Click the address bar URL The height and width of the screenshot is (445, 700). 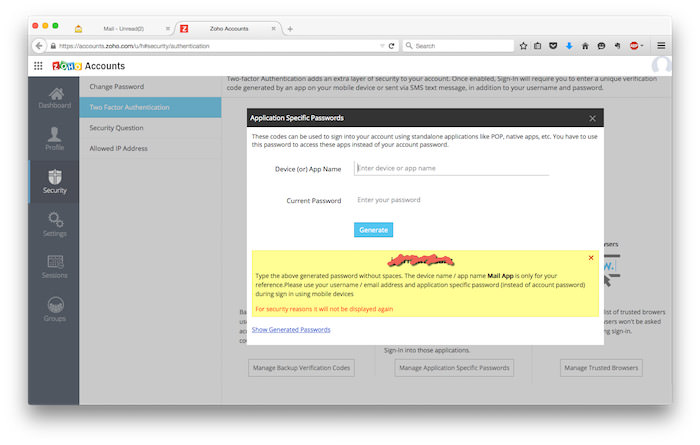point(134,46)
